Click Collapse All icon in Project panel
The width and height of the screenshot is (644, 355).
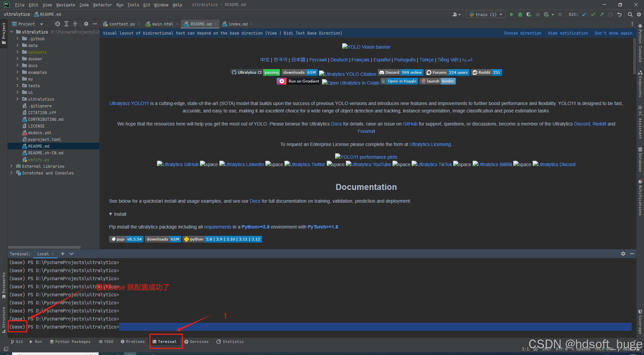[x=75, y=24]
